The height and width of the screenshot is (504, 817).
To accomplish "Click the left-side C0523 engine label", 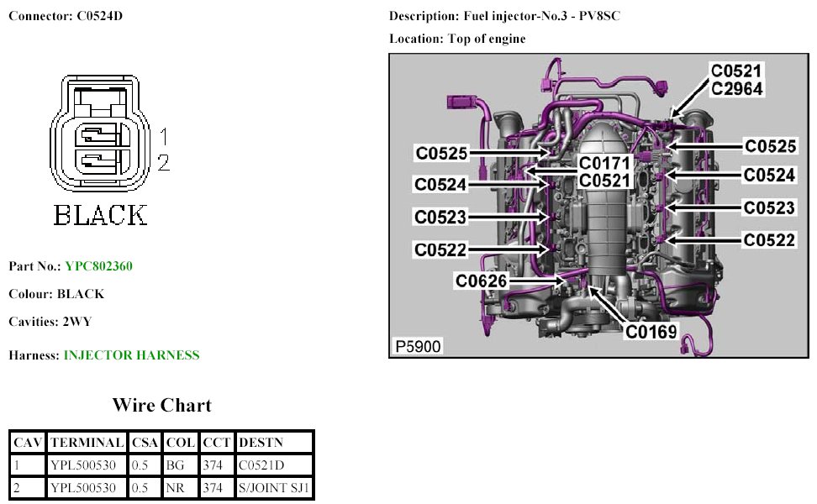I will pyautogui.click(x=440, y=217).
